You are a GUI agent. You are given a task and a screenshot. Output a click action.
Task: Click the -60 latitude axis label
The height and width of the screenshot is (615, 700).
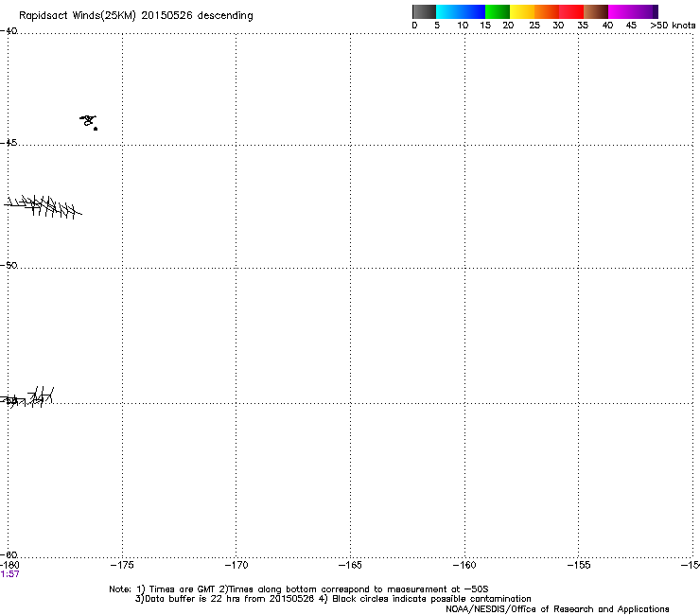click(x=9, y=554)
